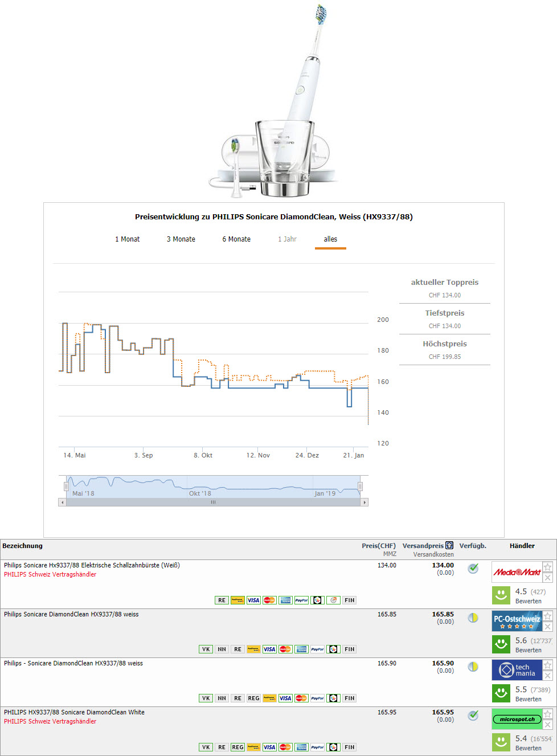Click the chart navigator's right range handle

[360, 487]
